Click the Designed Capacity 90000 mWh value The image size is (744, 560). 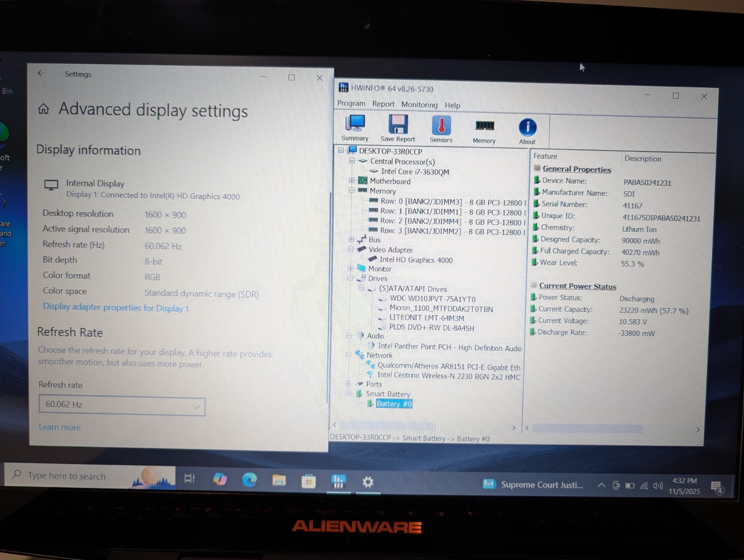(641, 240)
